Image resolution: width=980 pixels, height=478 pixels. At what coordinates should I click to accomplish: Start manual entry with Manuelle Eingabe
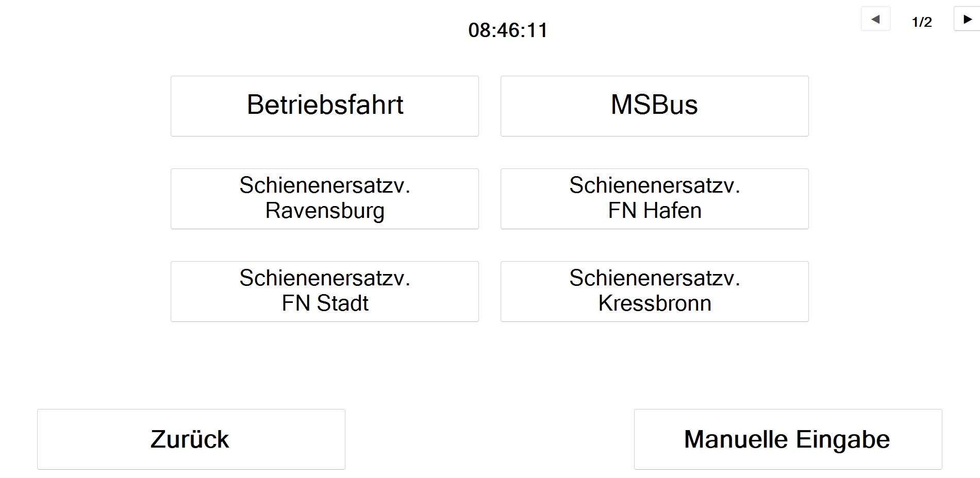(787, 439)
